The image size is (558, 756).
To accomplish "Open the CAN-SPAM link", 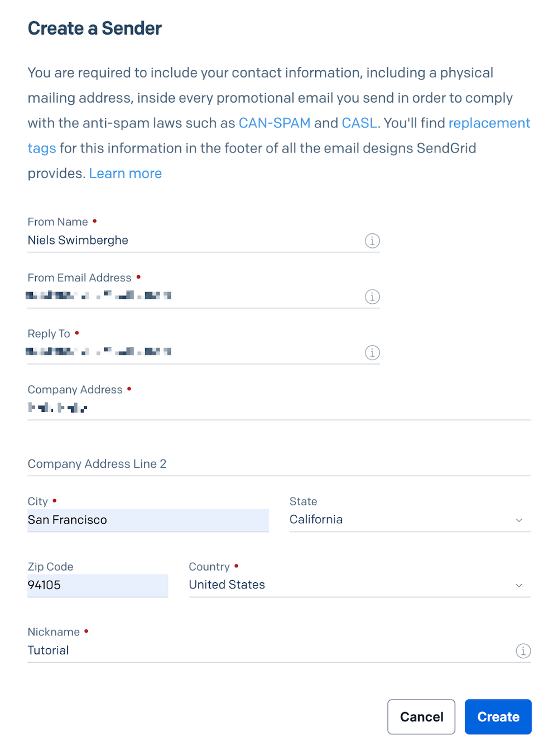I will click(275, 123).
